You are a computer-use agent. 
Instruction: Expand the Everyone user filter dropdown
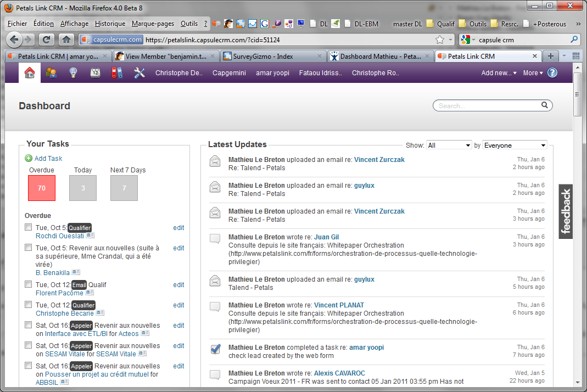[x=515, y=145]
